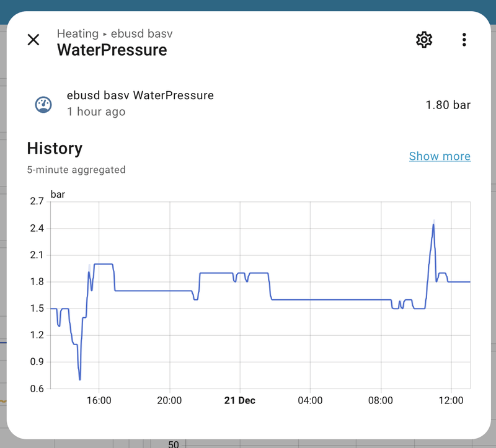Click the 5-minute aggregated label
Image resolution: width=496 pixels, height=448 pixels.
[76, 169]
